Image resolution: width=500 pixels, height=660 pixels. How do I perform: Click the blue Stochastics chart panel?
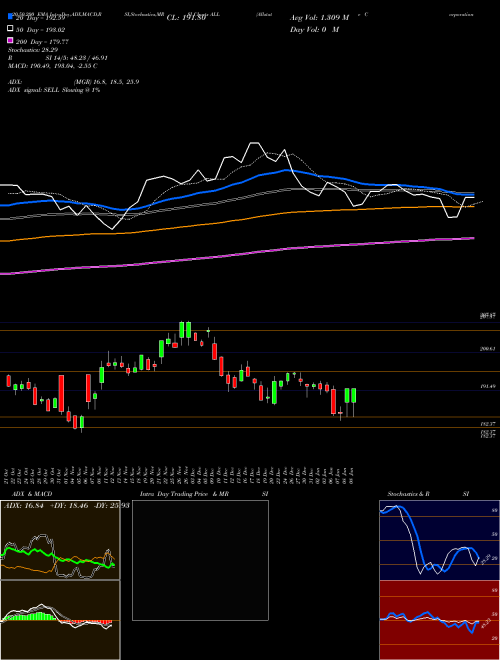439,540
